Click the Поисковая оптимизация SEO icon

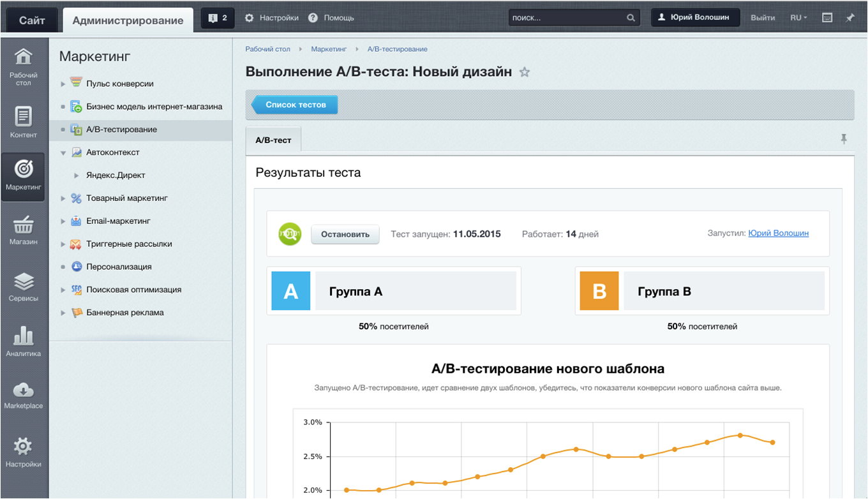click(76, 290)
